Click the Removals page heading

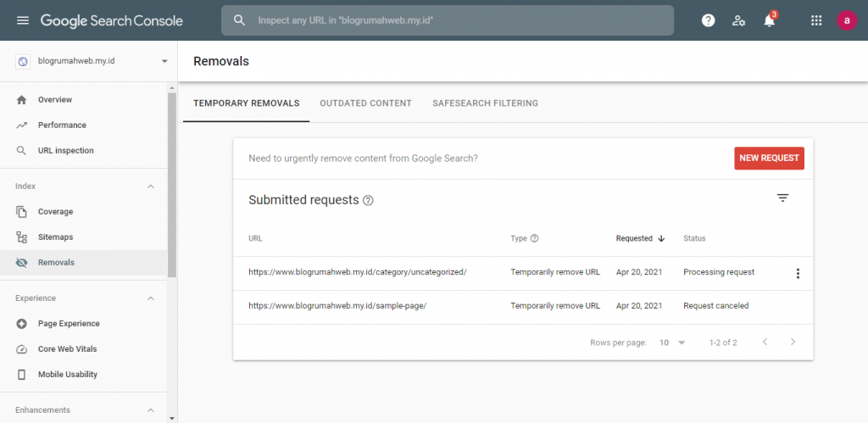coord(221,61)
